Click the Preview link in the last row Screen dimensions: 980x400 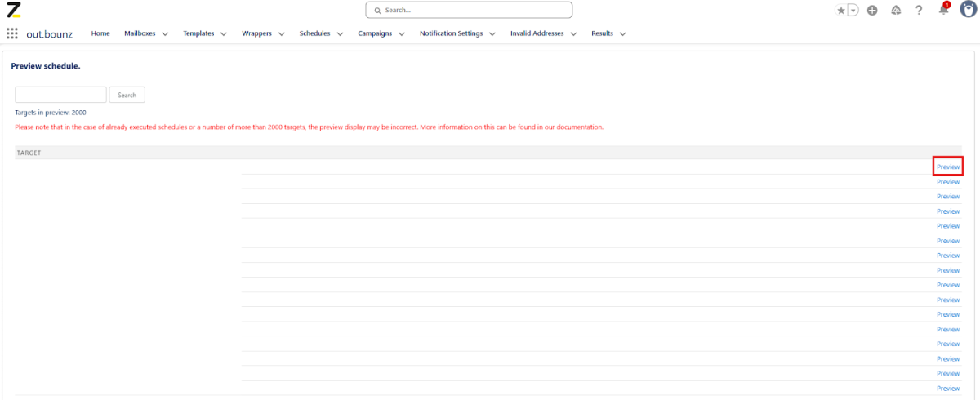pyautogui.click(x=948, y=389)
